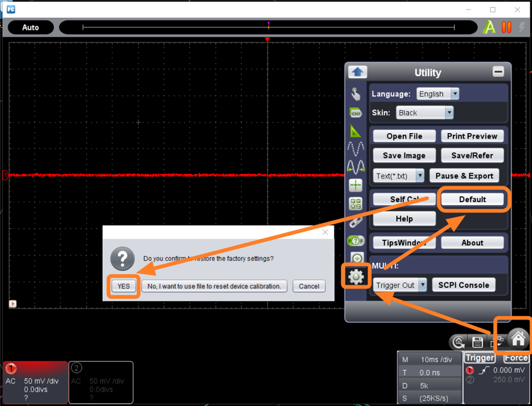Click the channel 1 zero level marker
Image resolution: width=532 pixels, height=406 pixels.
coord(5,175)
